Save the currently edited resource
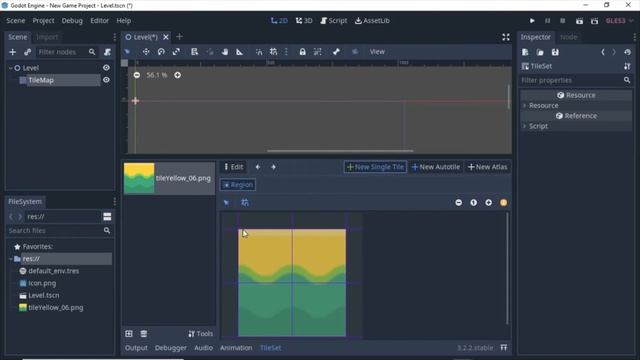Image resolution: width=640 pixels, height=360 pixels. click(555, 52)
